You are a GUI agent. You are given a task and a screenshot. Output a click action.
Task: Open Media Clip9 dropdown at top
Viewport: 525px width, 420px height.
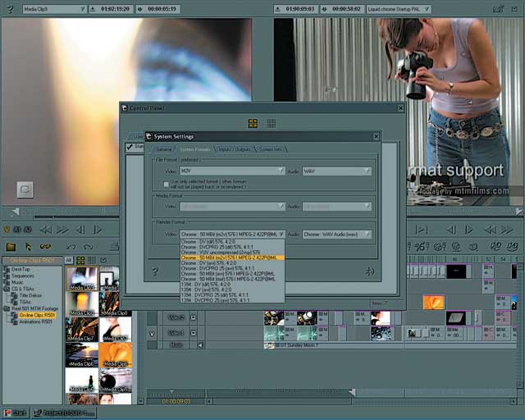pos(55,9)
